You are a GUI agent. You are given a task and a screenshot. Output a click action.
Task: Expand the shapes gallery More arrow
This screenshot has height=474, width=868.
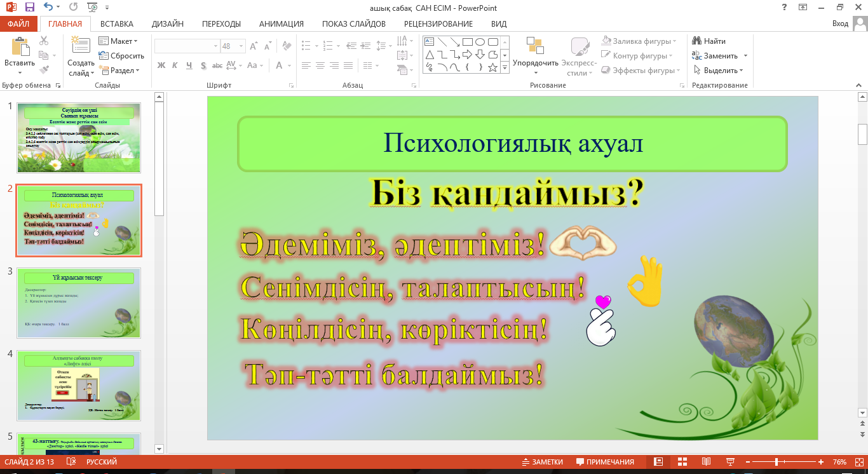tap(505, 67)
